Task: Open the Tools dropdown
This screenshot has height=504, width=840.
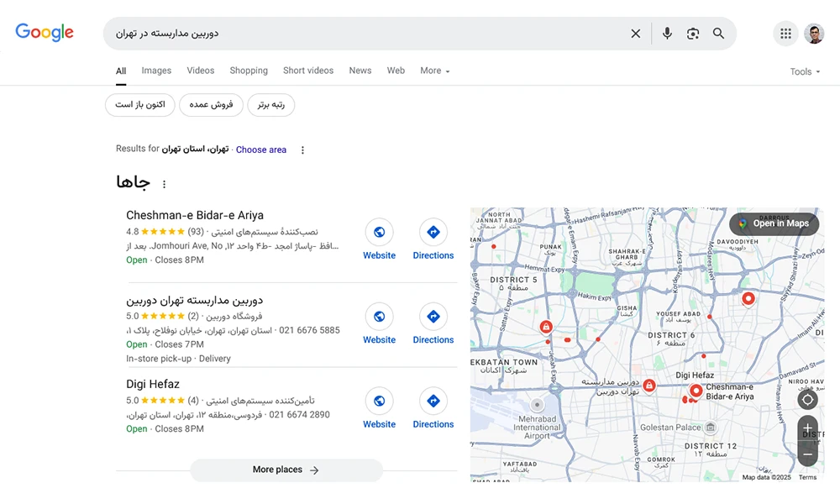Action: pos(805,71)
